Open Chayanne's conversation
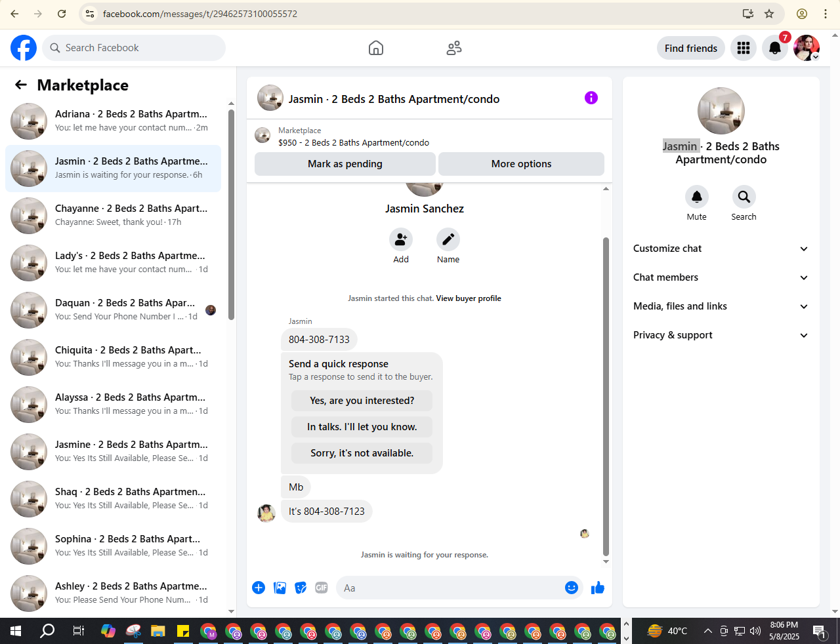The image size is (840, 644). click(113, 216)
